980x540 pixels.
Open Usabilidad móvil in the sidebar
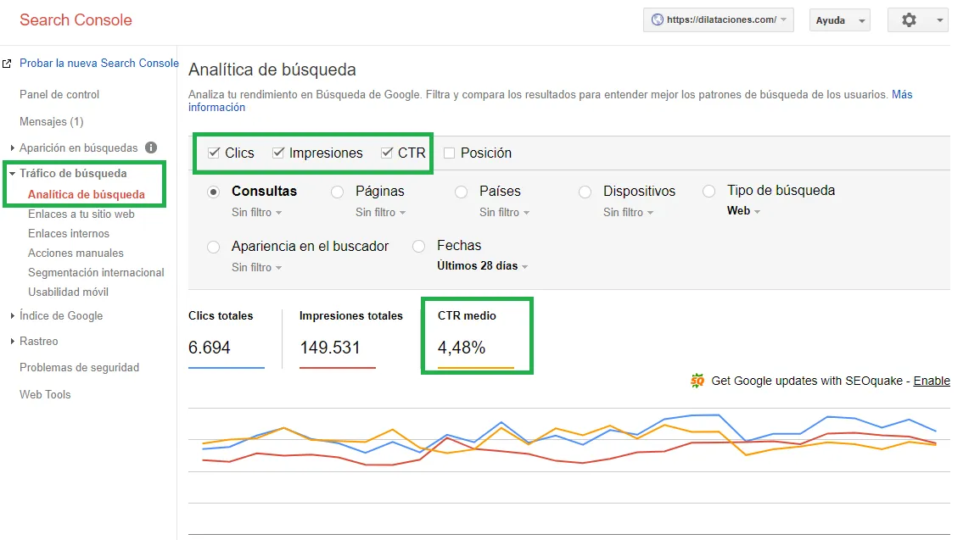[x=68, y=292]
